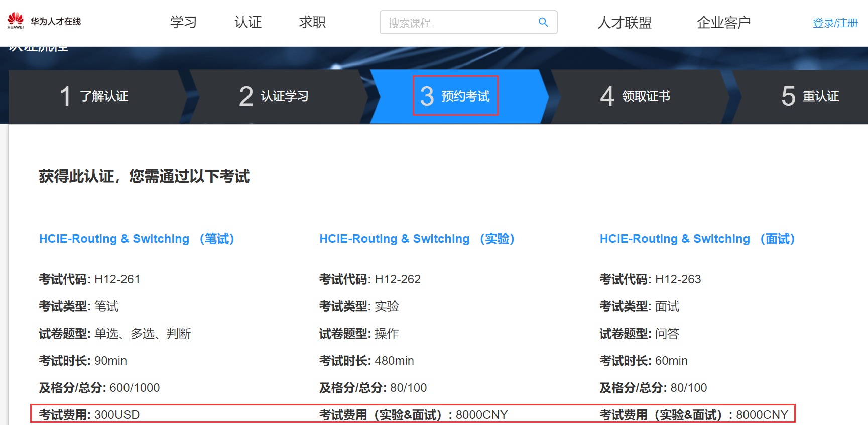
Task: Click the 获得此认证 section heading
Action: [144, 176]
